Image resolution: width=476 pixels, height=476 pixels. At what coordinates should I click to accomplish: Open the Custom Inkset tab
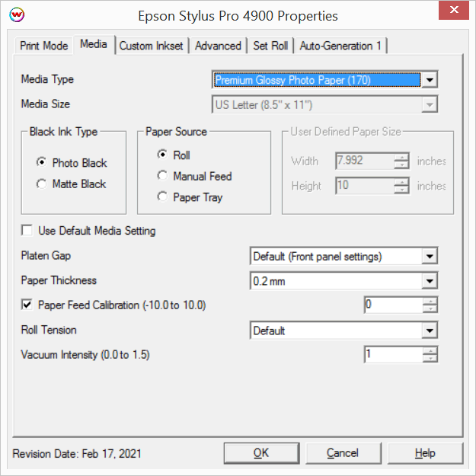point(151,46)
